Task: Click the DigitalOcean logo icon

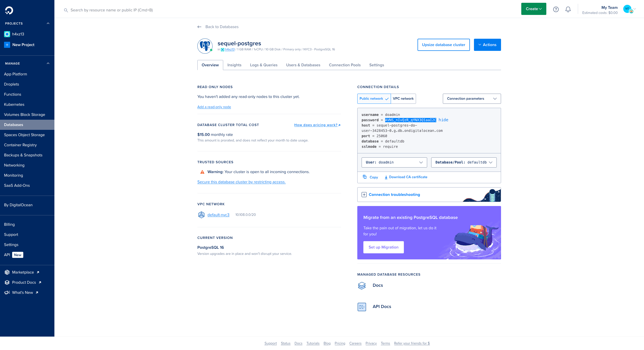Action: coord(9,10)
